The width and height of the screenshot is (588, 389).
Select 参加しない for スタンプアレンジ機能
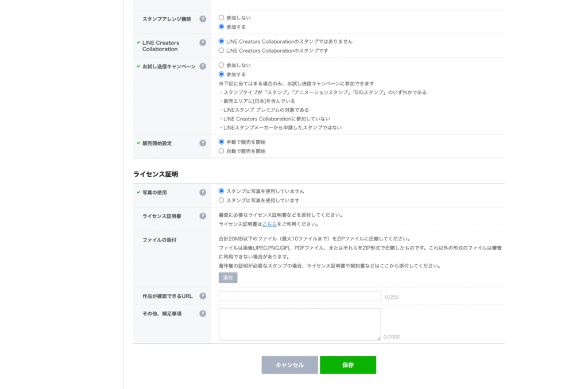tap(220, 17)
